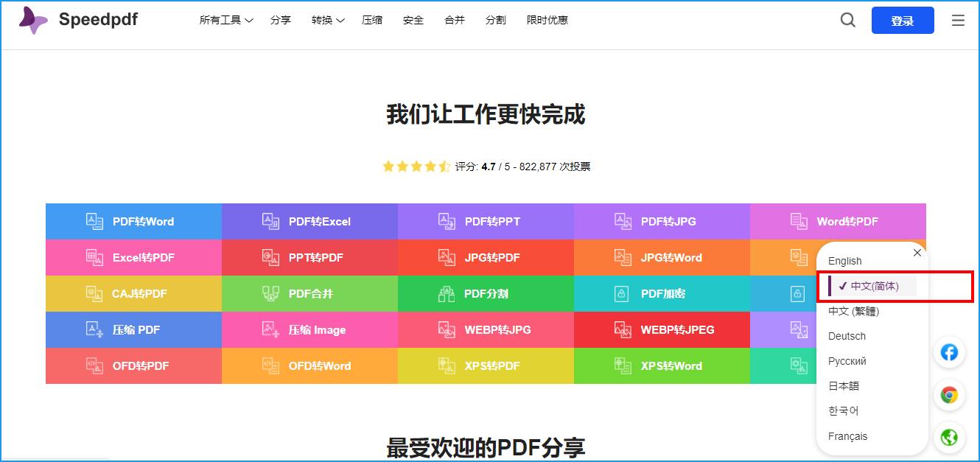980x462 pixels.
Task: Close the language selection popup
Action: click(917, 252)
